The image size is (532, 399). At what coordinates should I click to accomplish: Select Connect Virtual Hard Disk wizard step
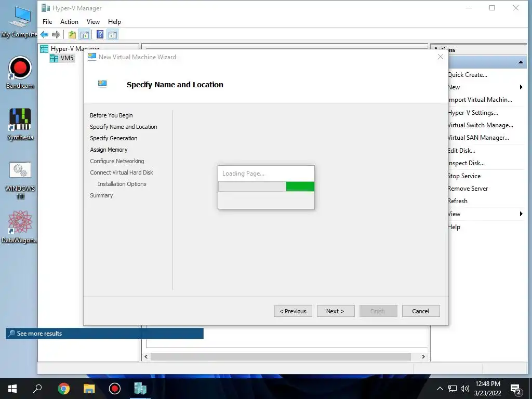coord(122,172)
